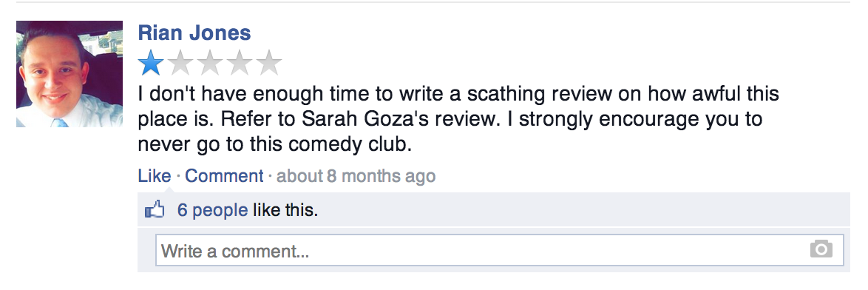The image size is (868, 290).
Task: Select the fifth gray rating star
Action: [269, 63]
